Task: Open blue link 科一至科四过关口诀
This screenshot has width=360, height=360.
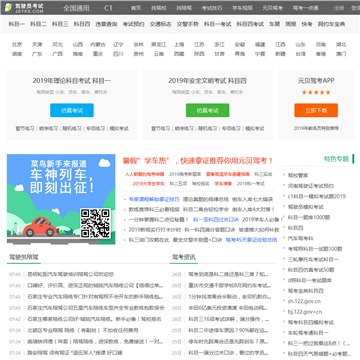Action: [216, 219]
